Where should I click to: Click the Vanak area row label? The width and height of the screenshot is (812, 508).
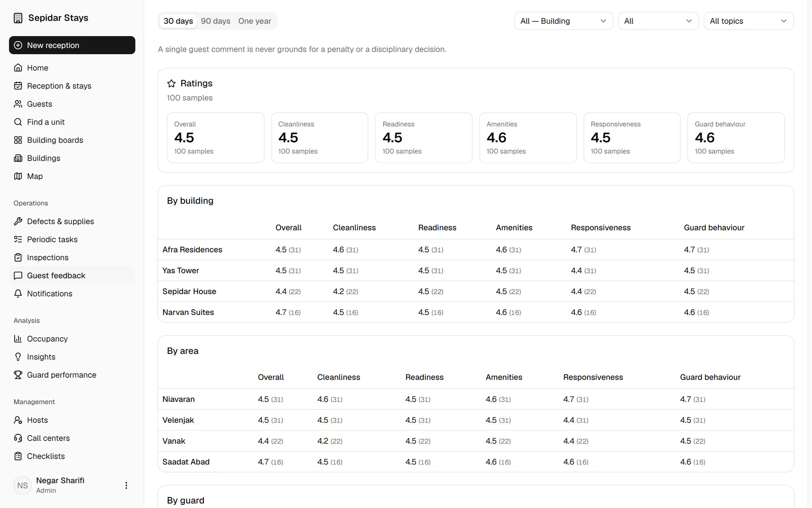coord(174,441)
